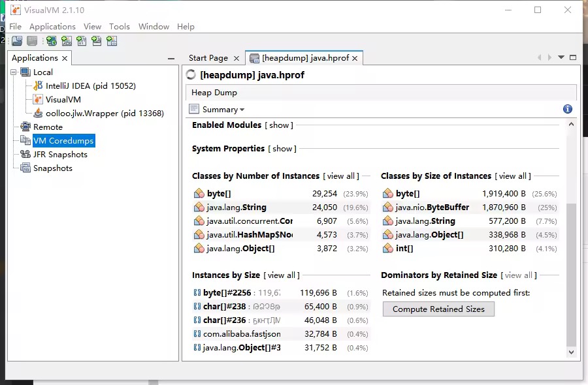Minimize the Applications panel
Image resolution: width=588 pixels, height=385 pixels.
(x=171, y=58)
